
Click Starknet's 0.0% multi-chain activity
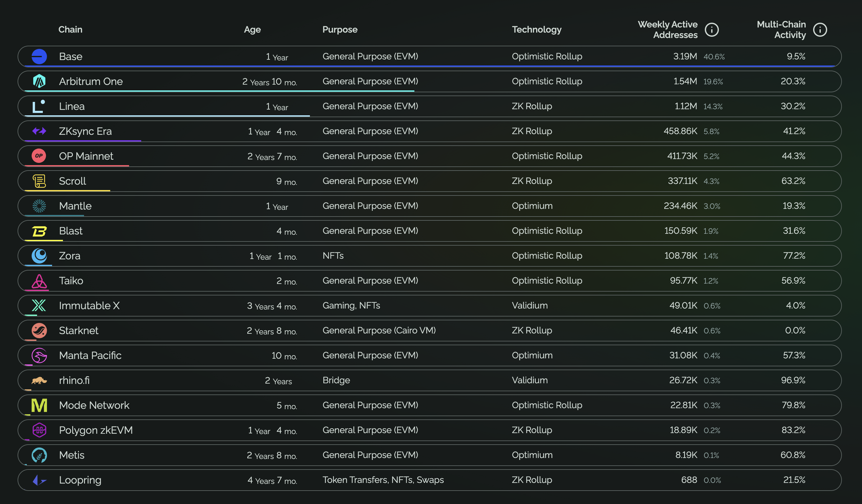[795, 331]
